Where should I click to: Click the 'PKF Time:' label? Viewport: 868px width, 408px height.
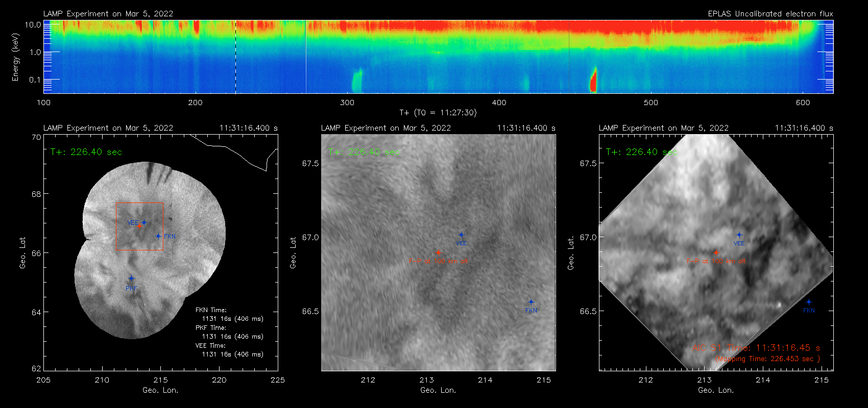[x=211, y=328]
